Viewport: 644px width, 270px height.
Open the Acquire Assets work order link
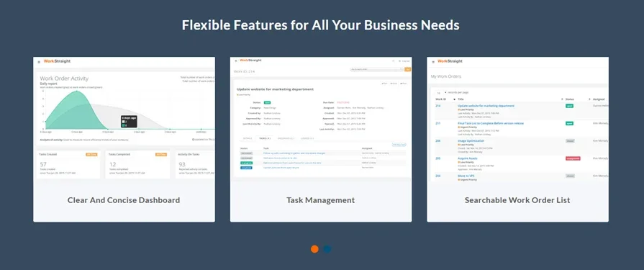point(468,158)
